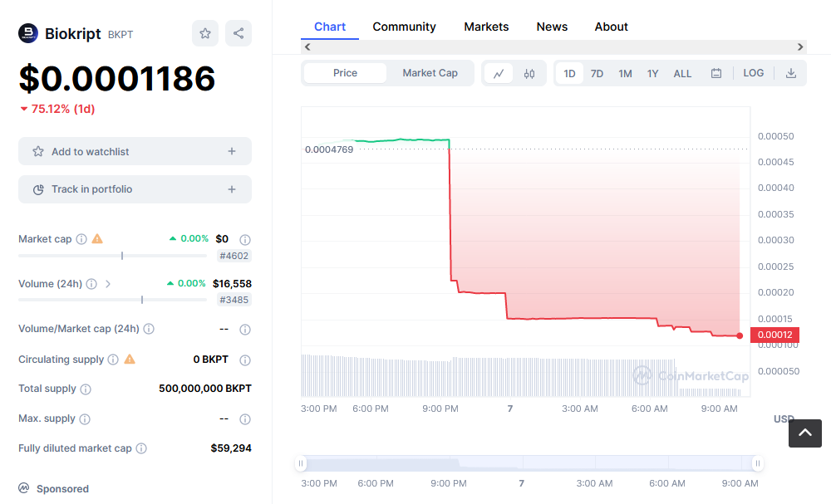Select the Price chart toggle
Image resolution: width=831 pixels, height=504 pixels.
(x=345, y=73)
